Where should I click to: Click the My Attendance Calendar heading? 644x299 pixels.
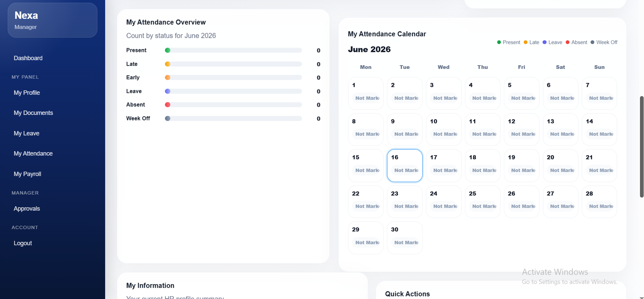pos(387,34)
